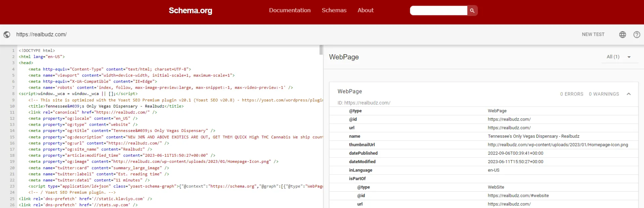Click the globe icon beside the URL
Viewport: 644px width, 208px height.
(x=7, y=34)
